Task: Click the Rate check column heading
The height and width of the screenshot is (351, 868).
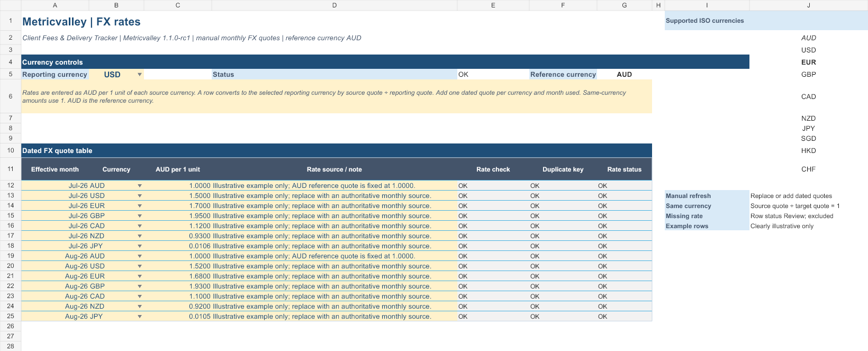Action: 493,169
